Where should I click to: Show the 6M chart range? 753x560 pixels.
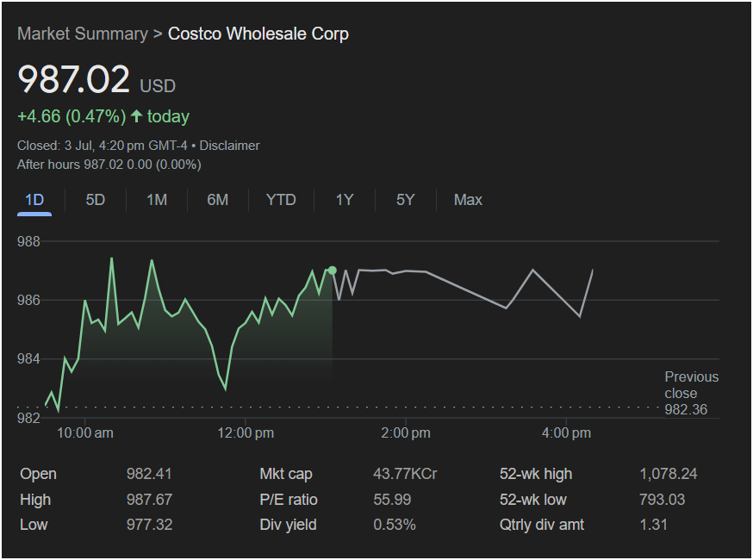click(x=218, y=200)
